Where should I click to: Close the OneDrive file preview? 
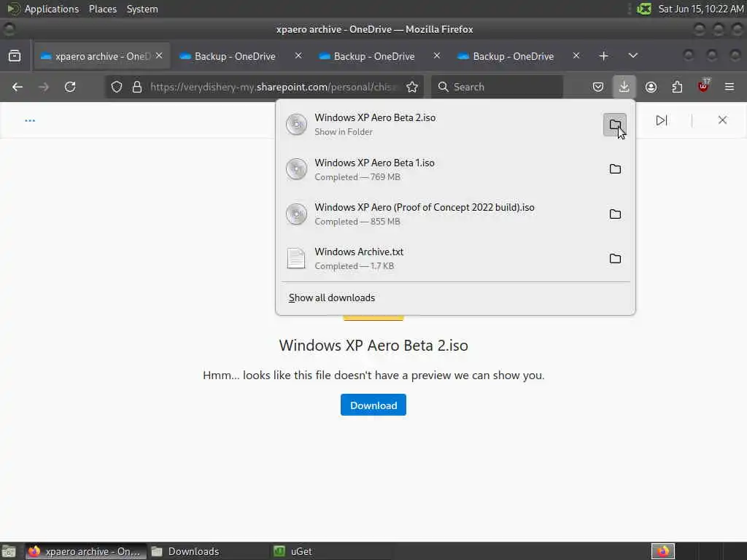722,120
